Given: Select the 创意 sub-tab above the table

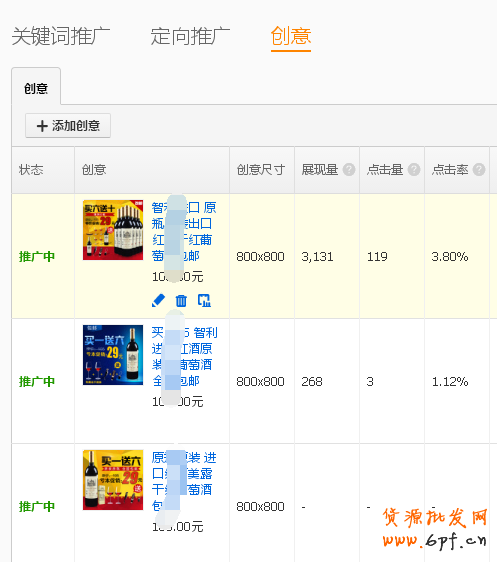Looking at the screenshot, I should [36, 87].
